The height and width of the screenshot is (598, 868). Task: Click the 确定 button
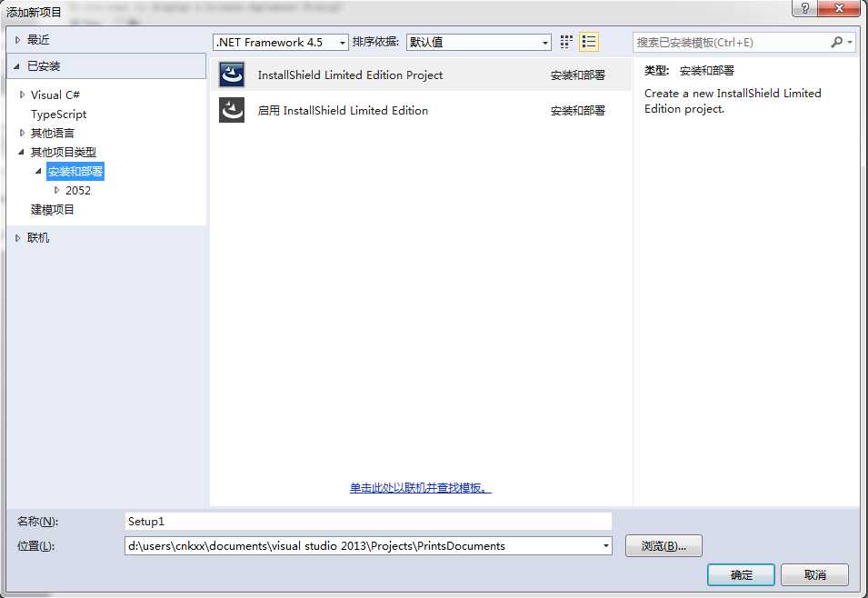(x=741, y=574)
